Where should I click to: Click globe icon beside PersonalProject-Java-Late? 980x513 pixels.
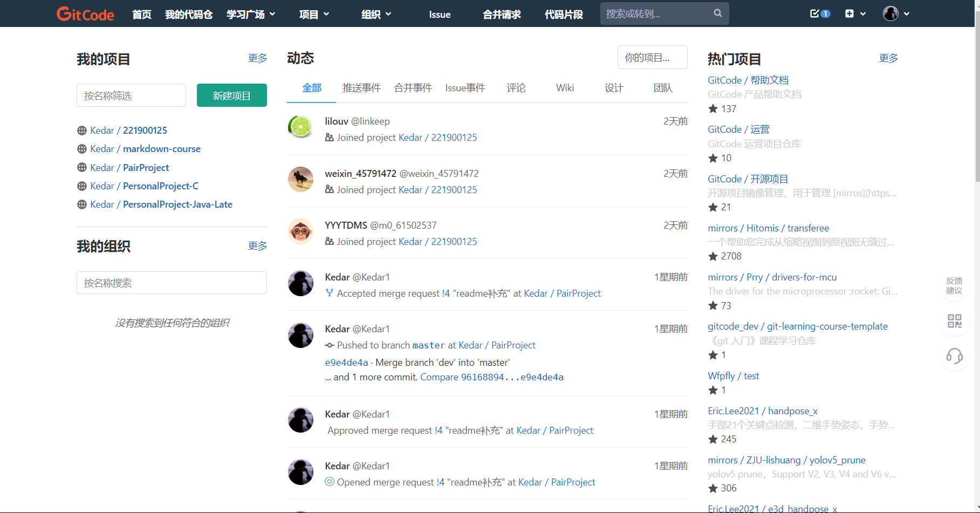(x=82, y=204)
